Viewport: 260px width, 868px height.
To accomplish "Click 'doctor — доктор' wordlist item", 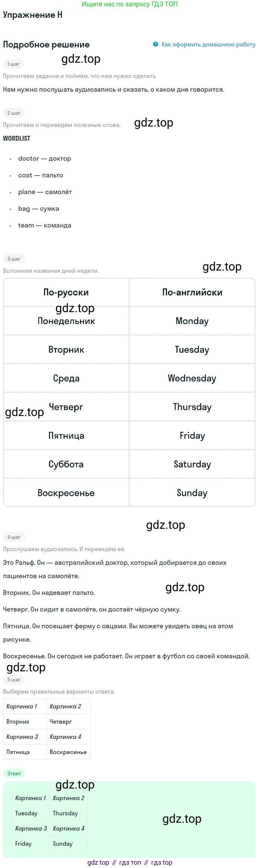I will pos(45,158).
